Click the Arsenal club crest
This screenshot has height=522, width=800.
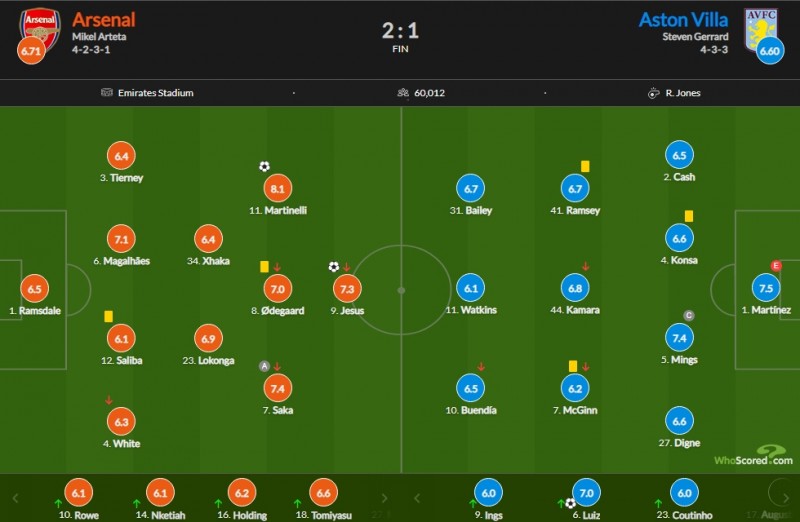(x=40, y=29)
